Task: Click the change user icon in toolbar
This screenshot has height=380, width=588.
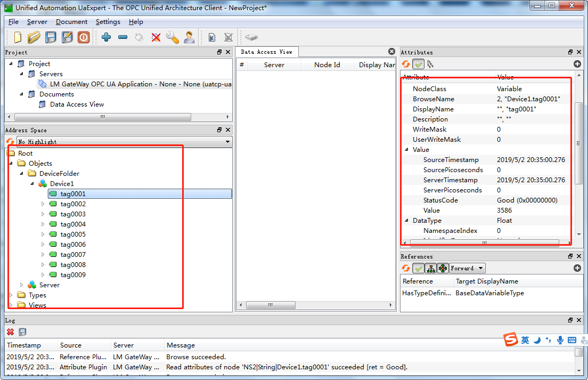Action: (190, 37)
